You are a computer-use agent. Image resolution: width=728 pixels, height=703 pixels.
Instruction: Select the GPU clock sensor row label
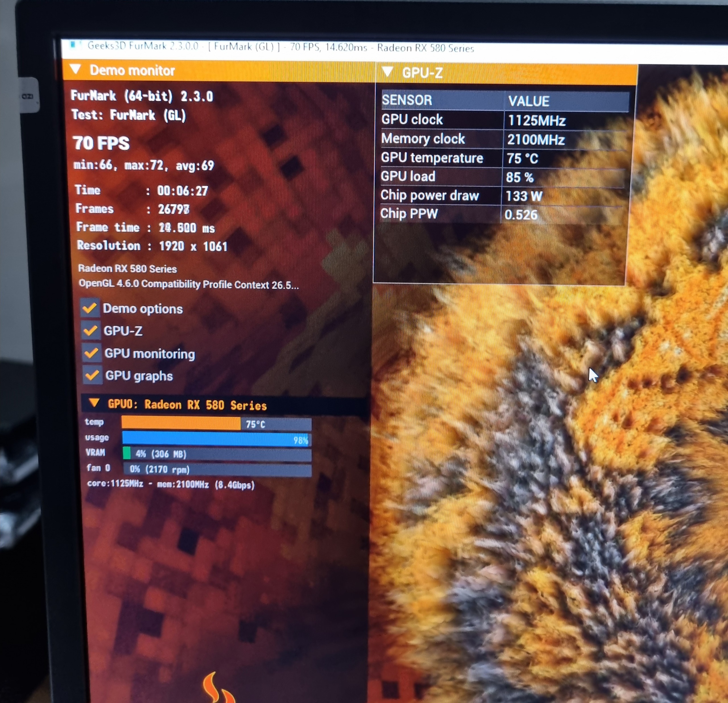(x=412, y=119)
